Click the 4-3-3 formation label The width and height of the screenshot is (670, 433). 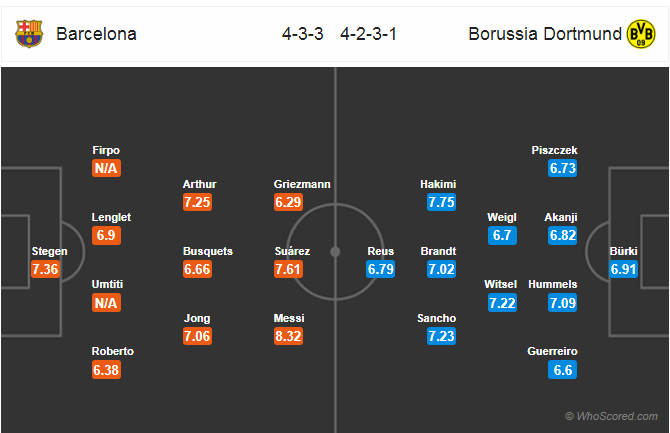point(303,34)
